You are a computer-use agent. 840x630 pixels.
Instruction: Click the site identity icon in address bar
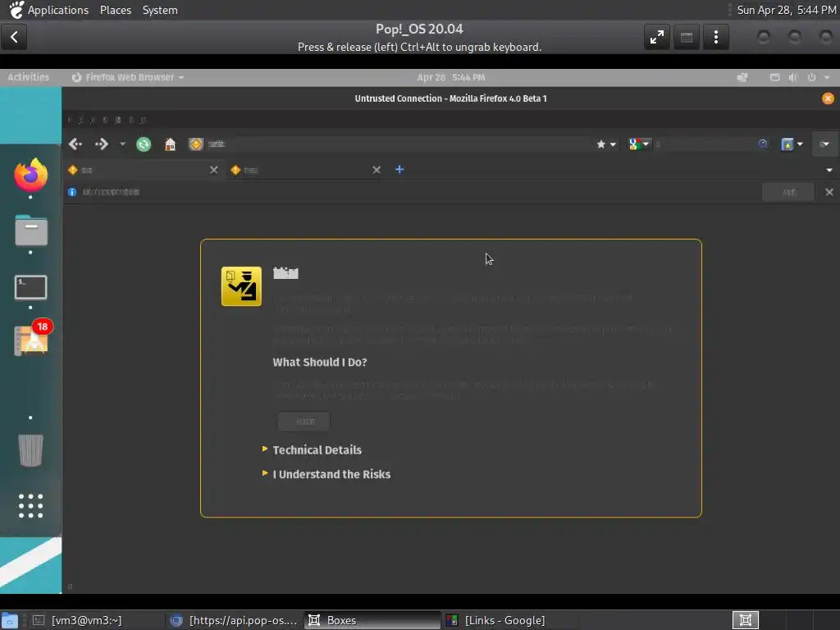196,144
